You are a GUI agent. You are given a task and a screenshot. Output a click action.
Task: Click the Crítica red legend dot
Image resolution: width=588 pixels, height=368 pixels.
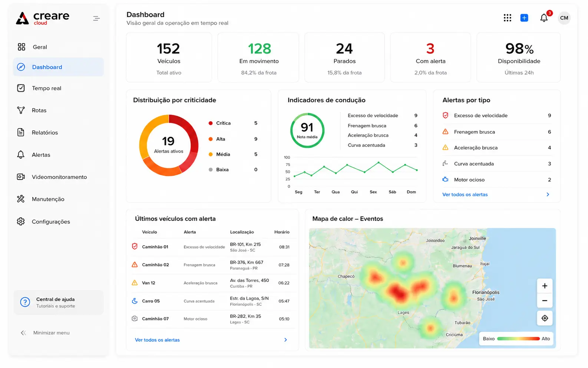point(211,123)
